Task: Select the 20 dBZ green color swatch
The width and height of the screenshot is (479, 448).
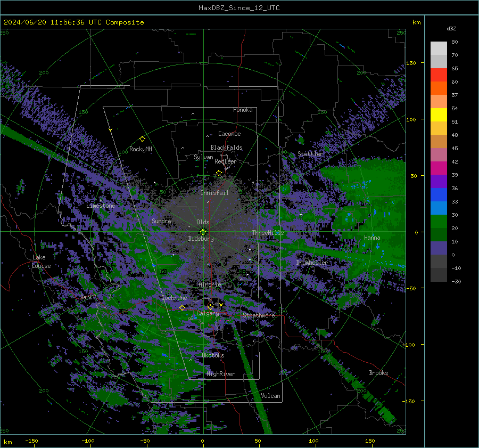Action: [439, 222]
